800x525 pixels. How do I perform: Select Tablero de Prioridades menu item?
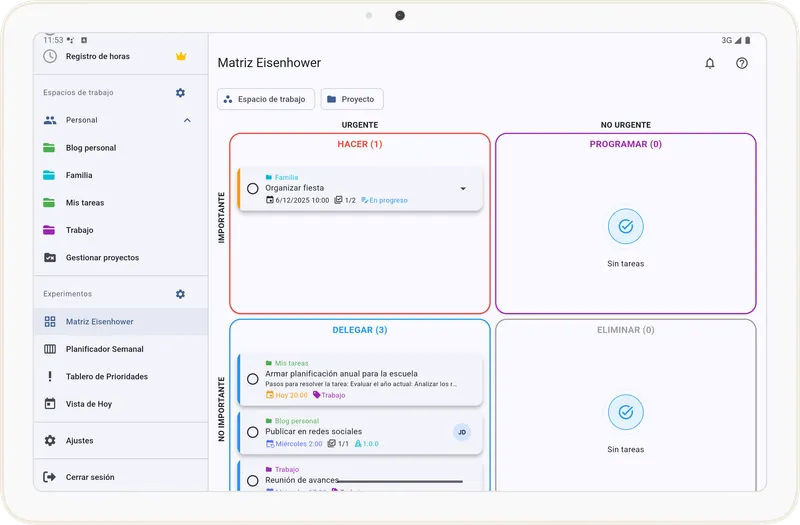(x=106, y=377)
